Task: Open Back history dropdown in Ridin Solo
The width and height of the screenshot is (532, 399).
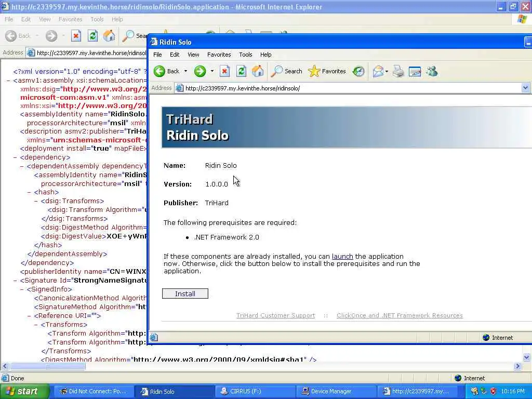Action: (185, 71)
